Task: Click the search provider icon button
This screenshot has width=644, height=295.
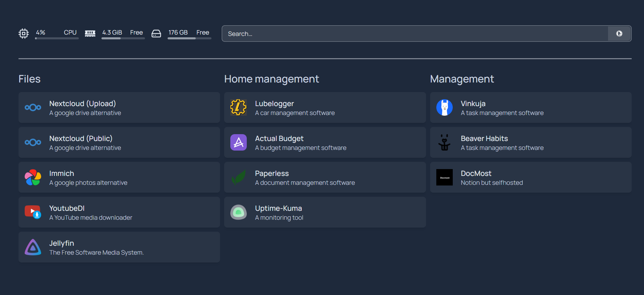Action: (x=619, y=34)
